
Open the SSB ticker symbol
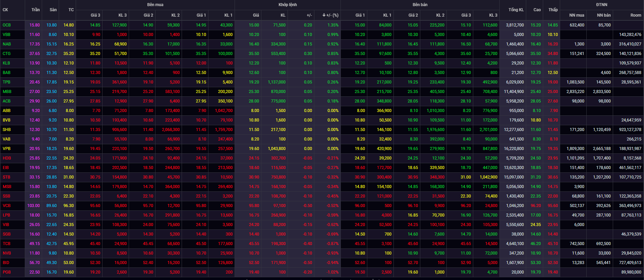pyautogui.click(x=6, y=196)
